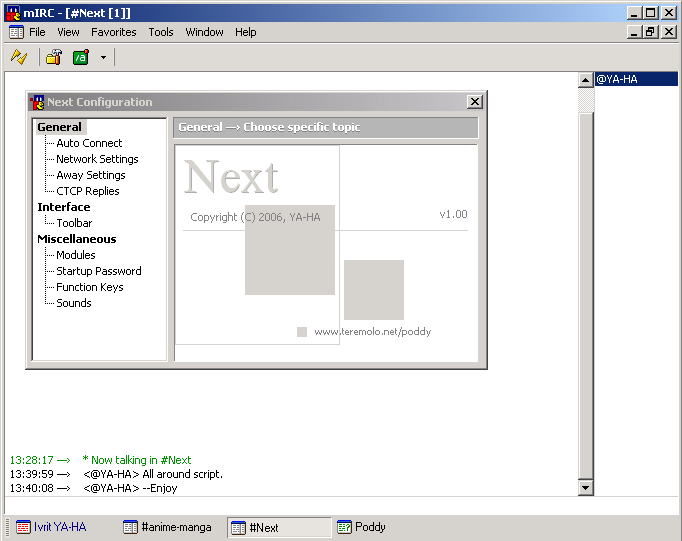Image resolution: width=682 pixels, height=541 pixels.
Task: Open the View menu
Action: coord(68,32)
